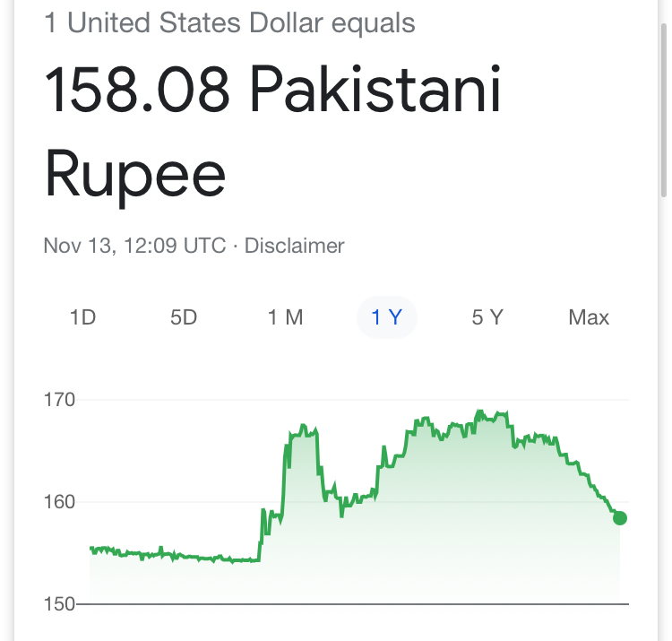672x641 pixels.
Task: Click the lowest dip right after the first spike
Action: click(341, 515)
